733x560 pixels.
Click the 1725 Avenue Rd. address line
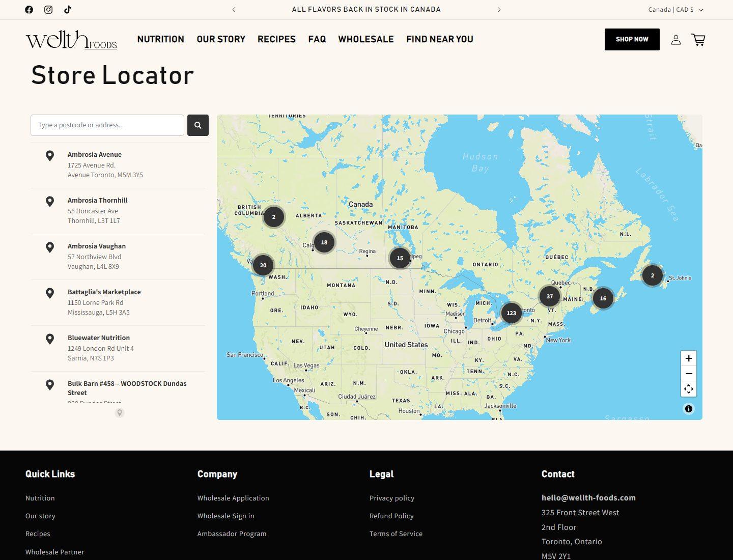(92, 165)
